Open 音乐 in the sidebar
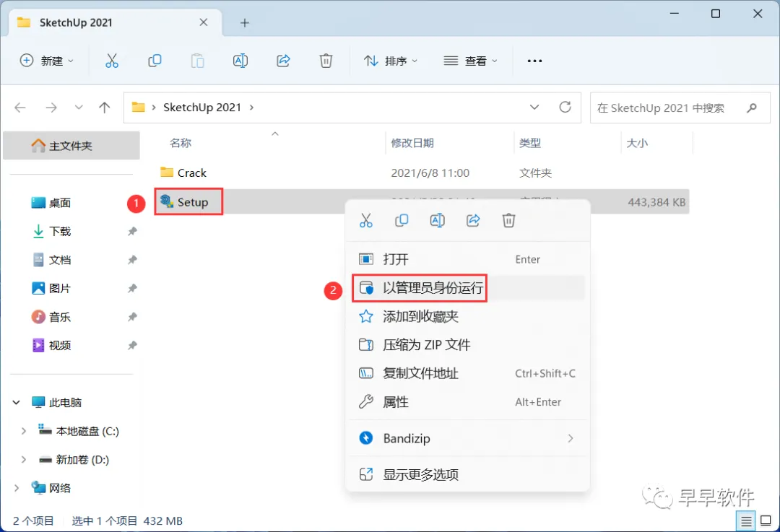Viewport: 780px width, 532px height. [60, 317]
